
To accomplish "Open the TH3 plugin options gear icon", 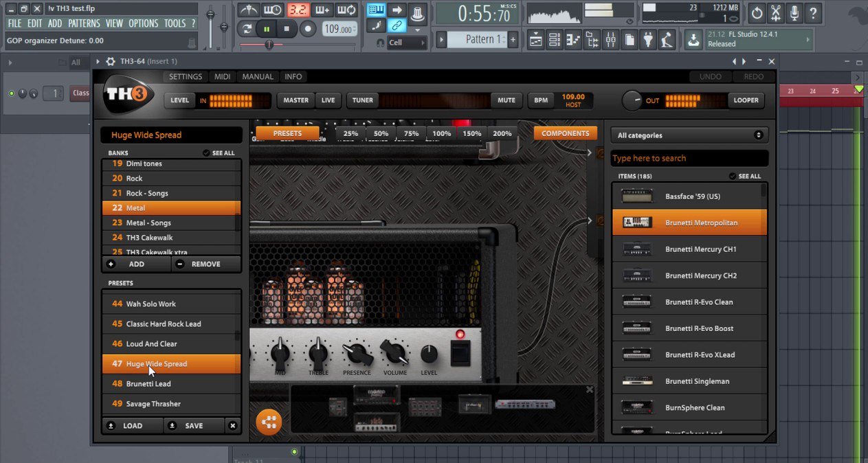I will point(111,61).
